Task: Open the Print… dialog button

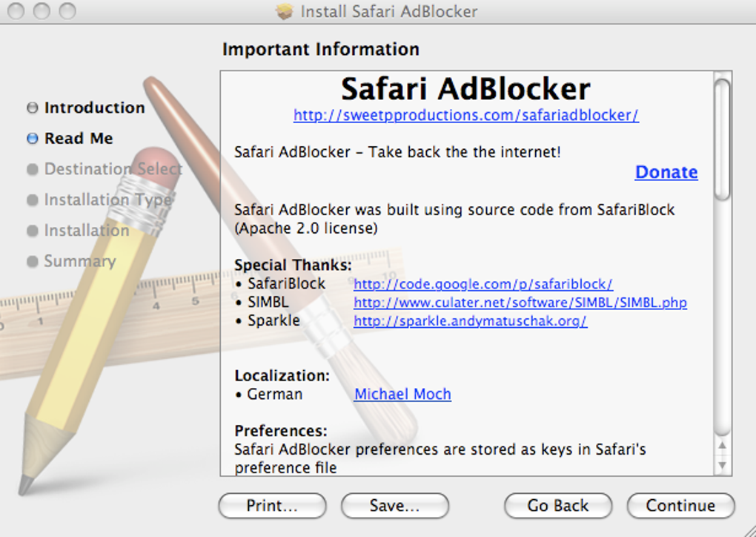Action: (x=272, y=506)
